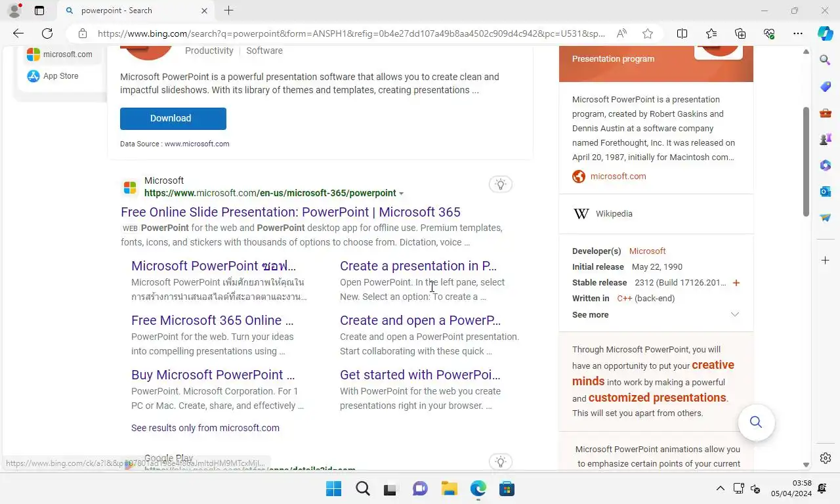Open File Explorer from taskbar
The image size is (840, 504).
tap(449, 489)
